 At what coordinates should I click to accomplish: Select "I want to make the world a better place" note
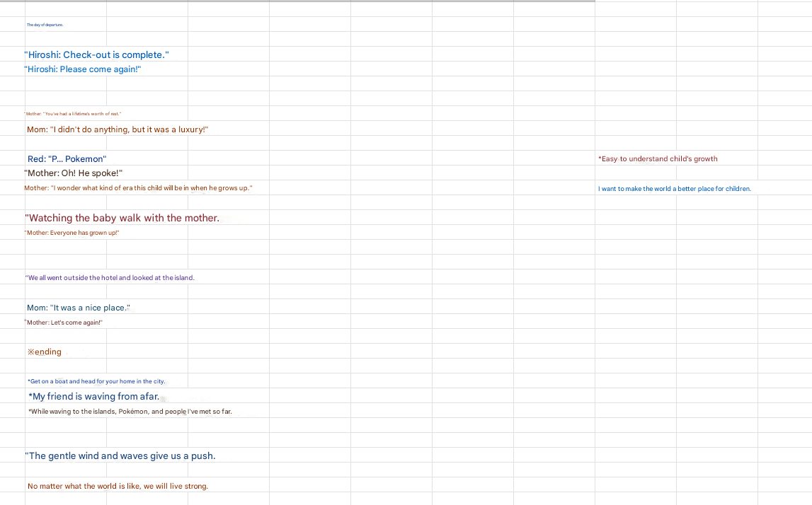coord(674,189)
